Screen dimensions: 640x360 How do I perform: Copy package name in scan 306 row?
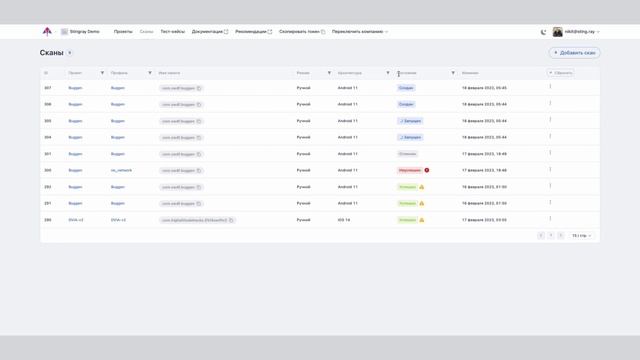[x=199, y=104]
